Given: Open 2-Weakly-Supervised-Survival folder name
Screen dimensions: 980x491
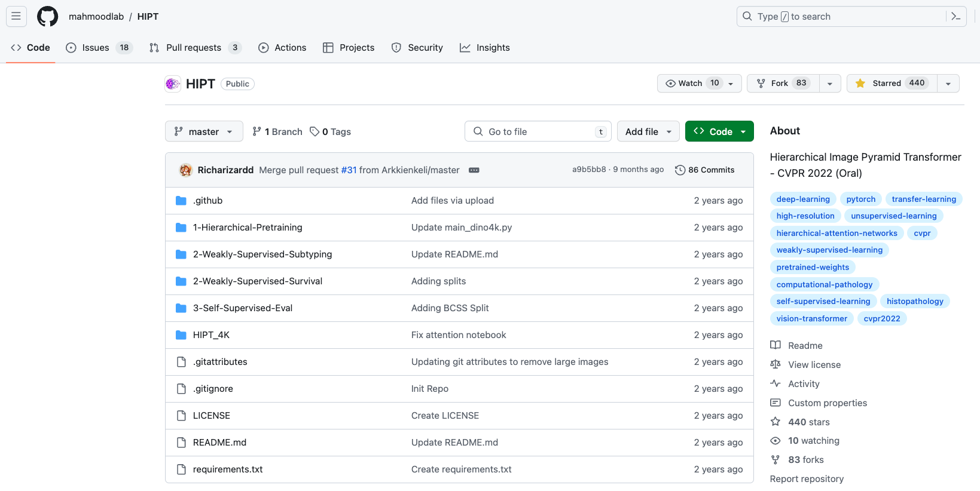Looking at the screenshot, I should [x=258, y=281].
